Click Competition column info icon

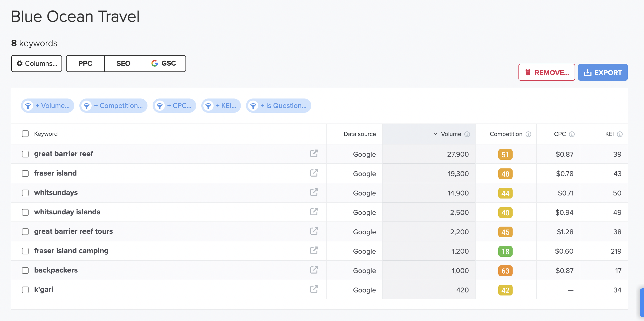528,134
